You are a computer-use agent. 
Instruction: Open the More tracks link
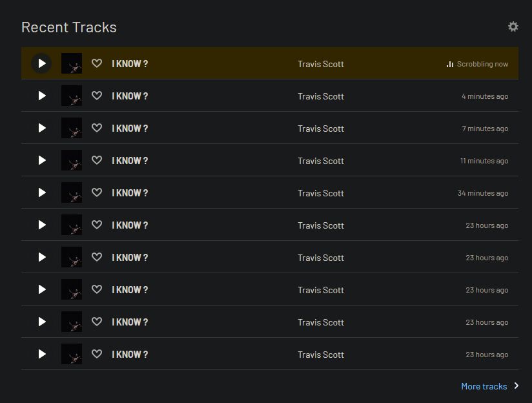tap(484, 386)
